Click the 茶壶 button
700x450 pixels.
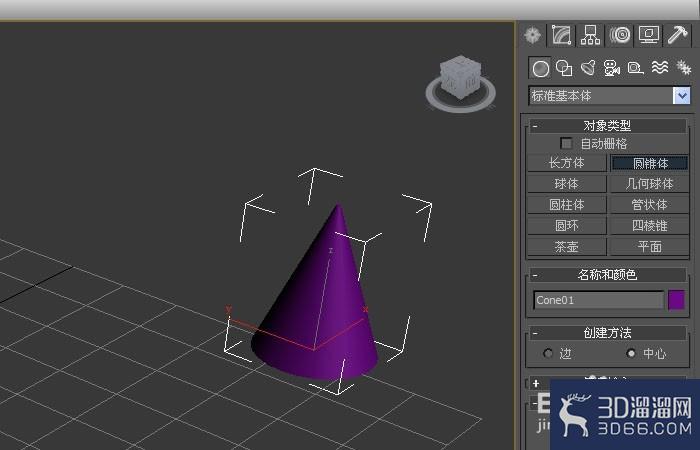[567, 246]
